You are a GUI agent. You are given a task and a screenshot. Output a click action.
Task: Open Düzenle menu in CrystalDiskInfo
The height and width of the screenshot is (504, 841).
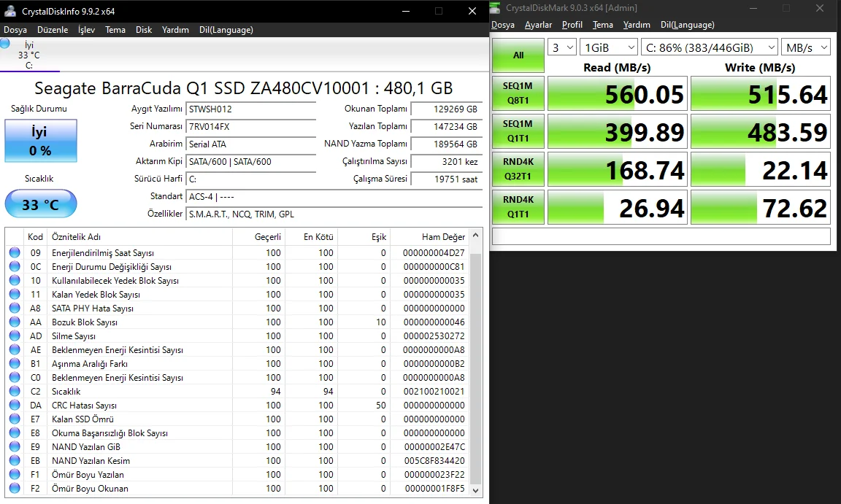[x=53, y=30]
